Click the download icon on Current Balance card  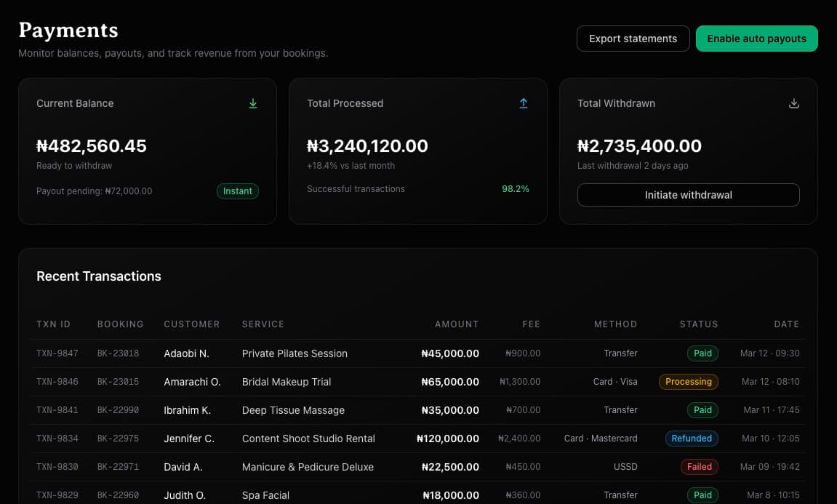click(253, 103)
